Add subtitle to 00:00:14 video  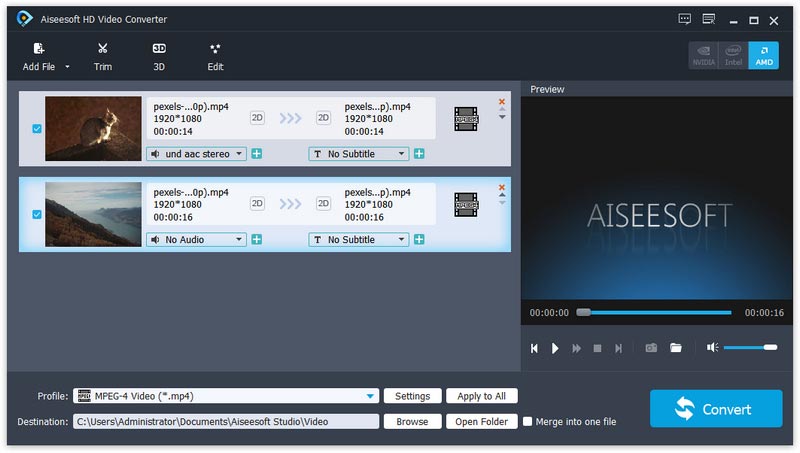419,154
